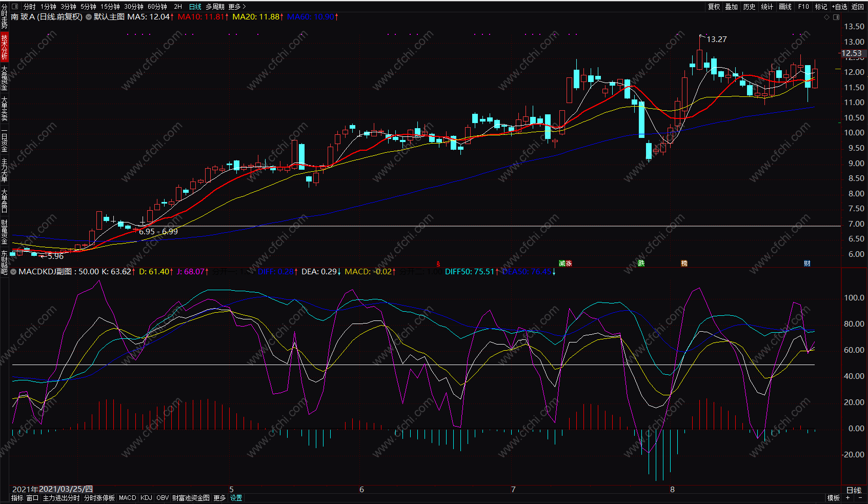Click the 叠加 overlay button
Viewport: 868px width, 504px height.
(x=732, y=7)
